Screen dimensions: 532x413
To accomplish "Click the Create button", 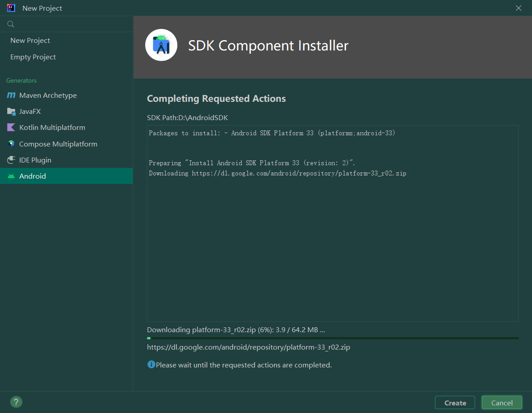I will point(455,403).
